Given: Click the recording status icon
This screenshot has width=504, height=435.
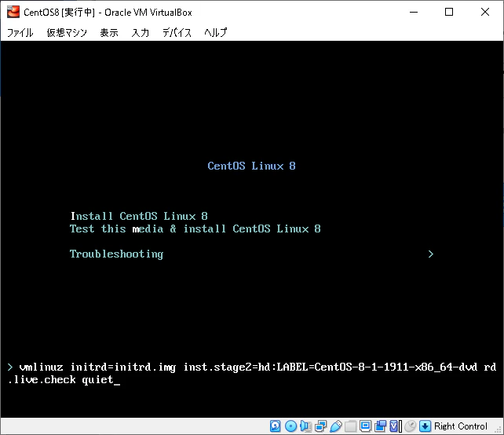Looking at the screenshot, I should pyautogui.click(x=381, y=426).
